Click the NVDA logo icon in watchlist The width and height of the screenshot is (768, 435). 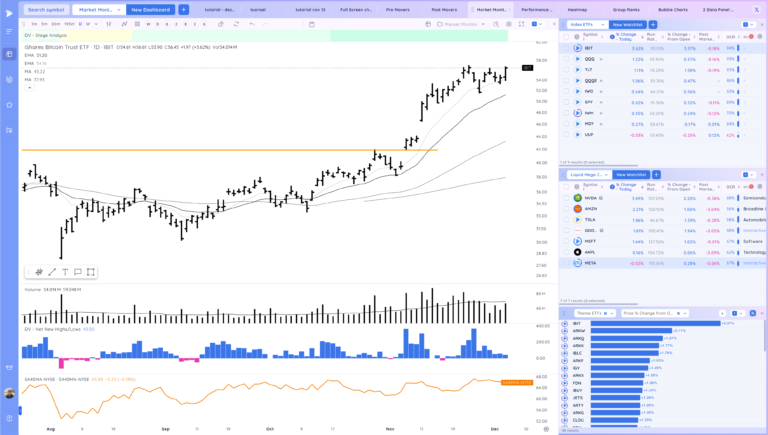pos(577,198)
